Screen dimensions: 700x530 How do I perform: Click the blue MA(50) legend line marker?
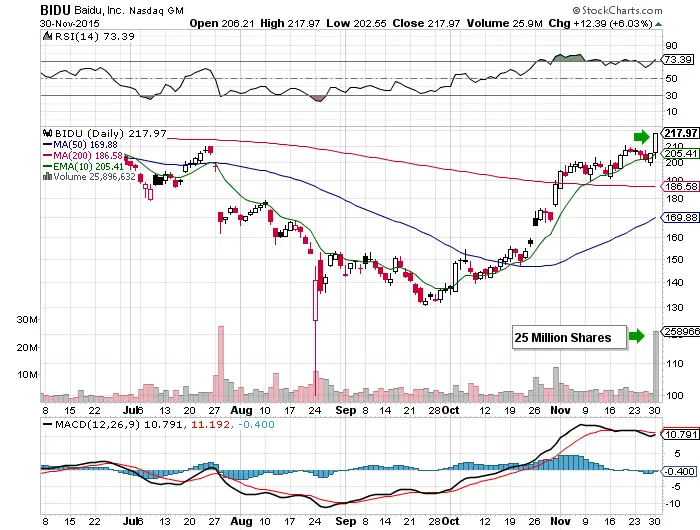click(x=47, y=145)
